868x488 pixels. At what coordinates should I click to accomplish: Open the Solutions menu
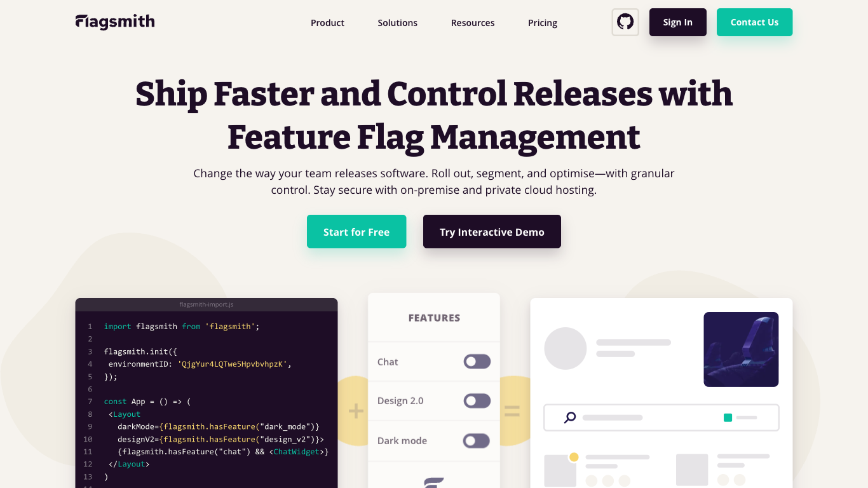coord(398,23)
